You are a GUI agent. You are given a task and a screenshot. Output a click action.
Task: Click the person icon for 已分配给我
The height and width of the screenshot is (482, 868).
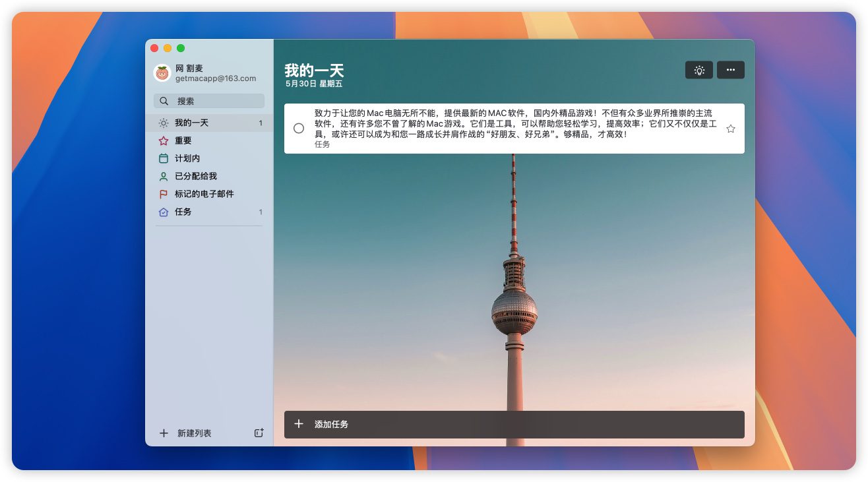coord(164,176)
